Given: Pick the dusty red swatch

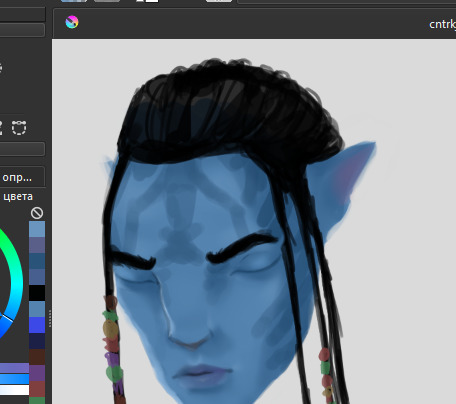Looking at the screenshot, I should point(37,389).
